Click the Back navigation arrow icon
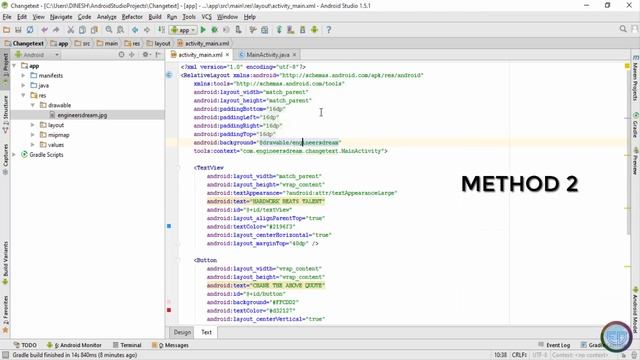The width and height of the screenshot is (640, 360). (135, 30)
